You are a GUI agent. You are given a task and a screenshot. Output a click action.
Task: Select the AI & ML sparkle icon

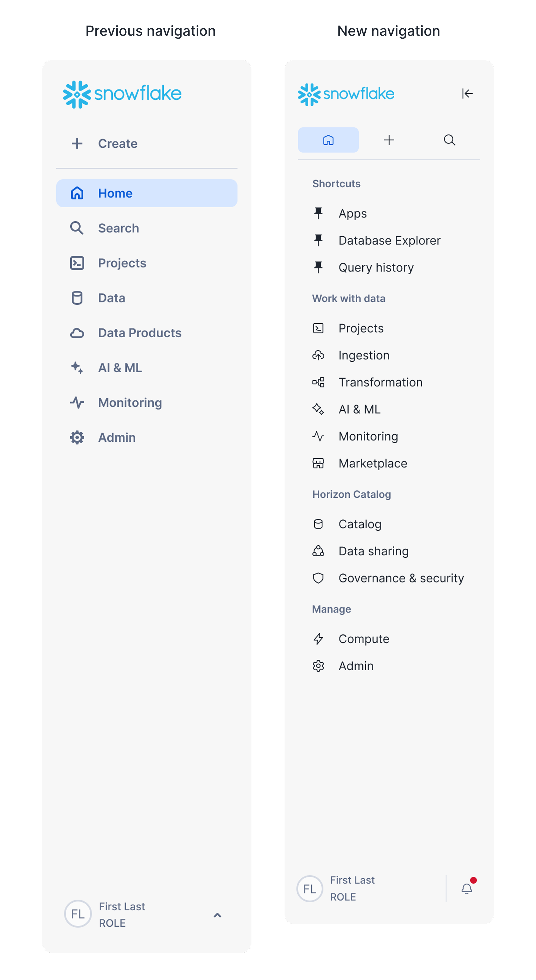[318, 409]
